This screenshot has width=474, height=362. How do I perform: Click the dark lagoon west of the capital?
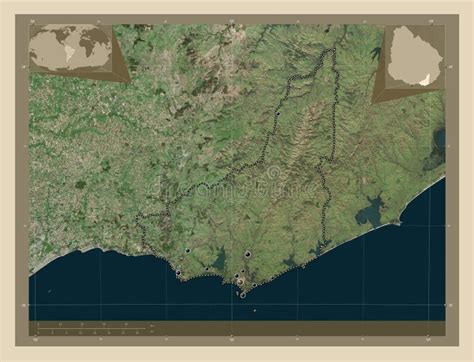click(219, 260)
